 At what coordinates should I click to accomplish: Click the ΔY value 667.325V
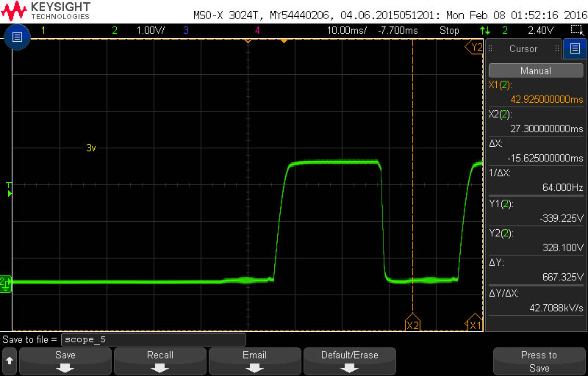[563, 277]
